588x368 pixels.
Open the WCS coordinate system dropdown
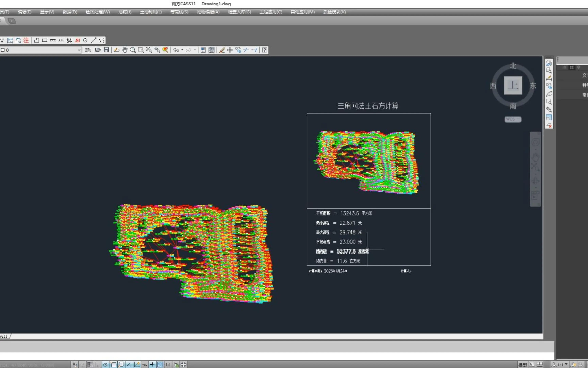(x=513, y=119)
